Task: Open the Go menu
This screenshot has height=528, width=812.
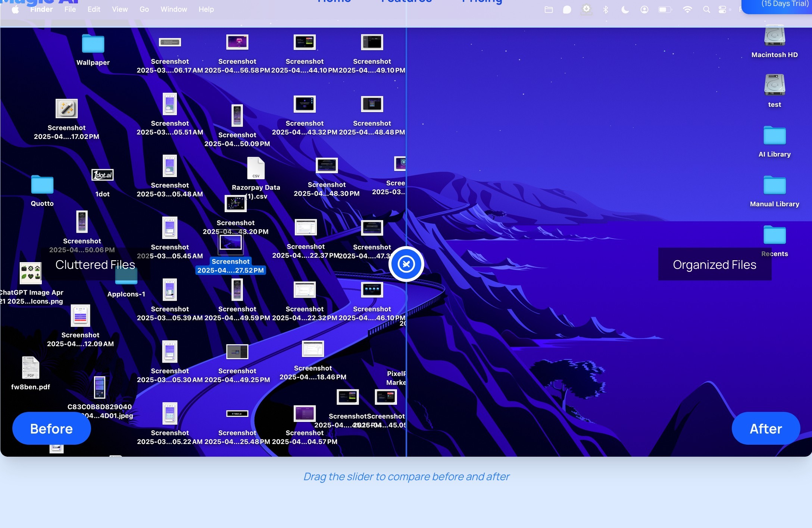Action: (x=144, y=9)
